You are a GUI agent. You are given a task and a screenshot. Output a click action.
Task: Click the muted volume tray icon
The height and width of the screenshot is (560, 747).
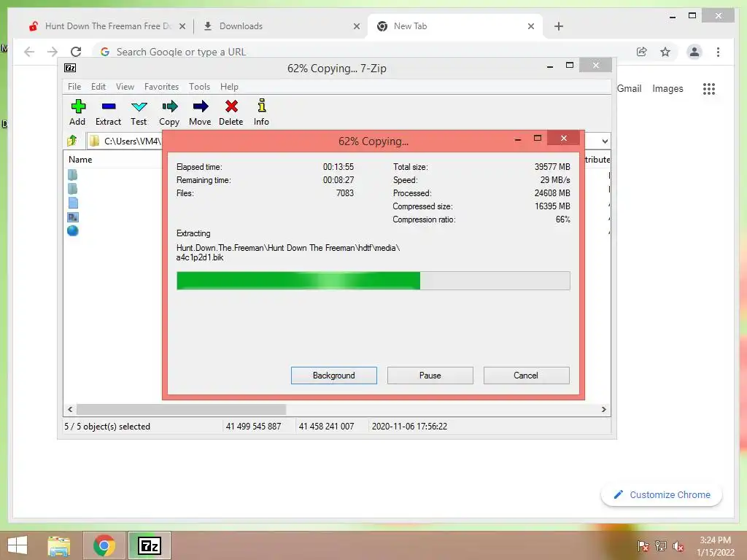click(x=678, y=545)
